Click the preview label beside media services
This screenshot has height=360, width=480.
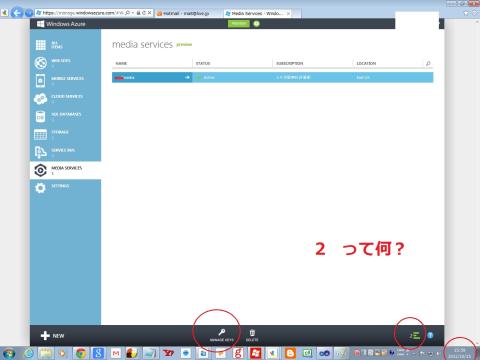pos(184,44)
